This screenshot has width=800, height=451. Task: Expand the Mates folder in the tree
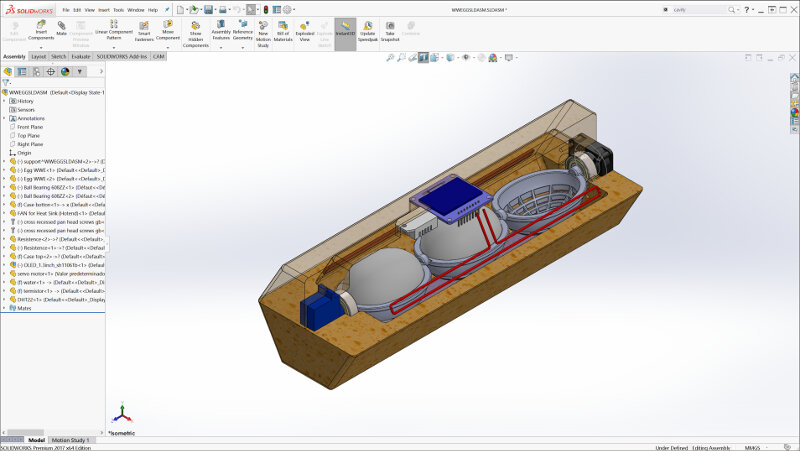(4, 308)
